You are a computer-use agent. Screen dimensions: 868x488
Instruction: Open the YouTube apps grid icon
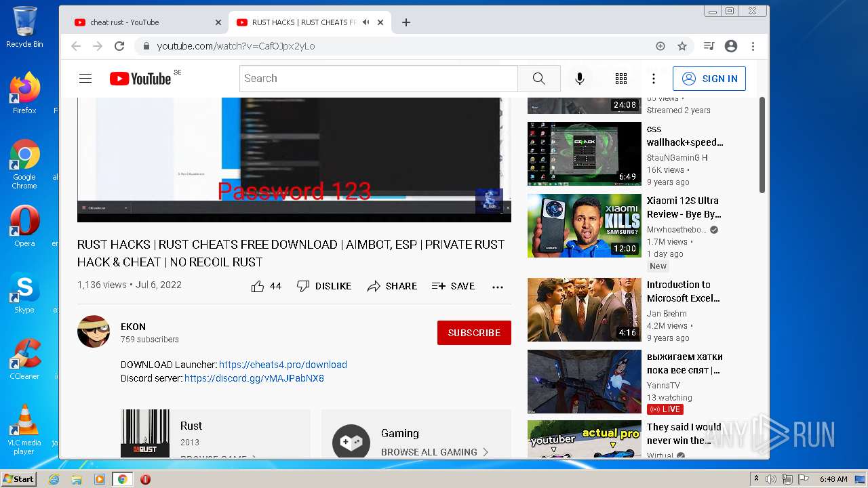[x=621, y=79]
